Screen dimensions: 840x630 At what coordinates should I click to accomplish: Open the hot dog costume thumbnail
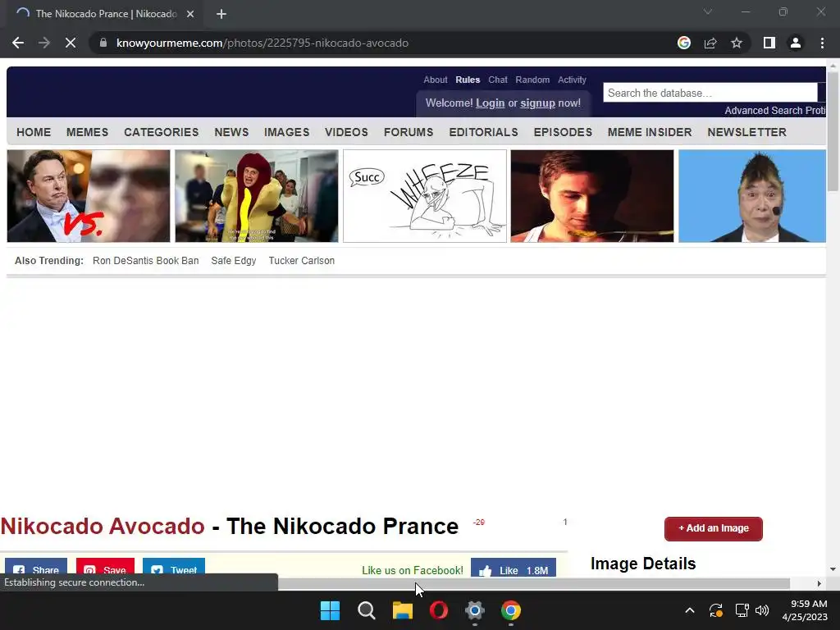point(257,196)
